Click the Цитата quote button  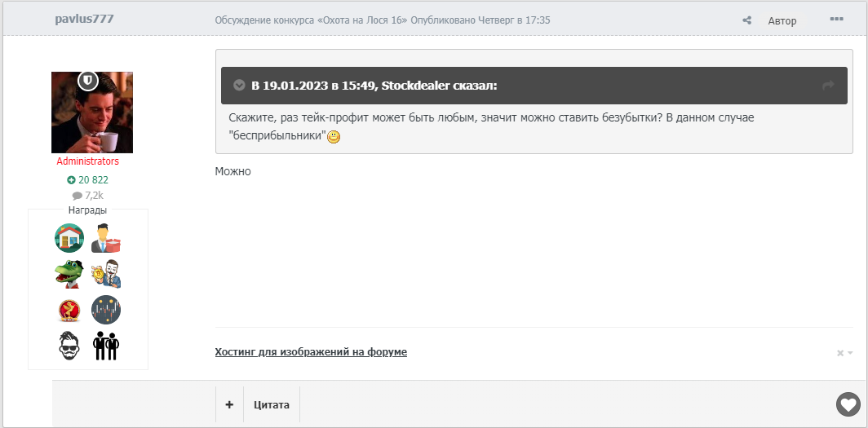[271, 404]
